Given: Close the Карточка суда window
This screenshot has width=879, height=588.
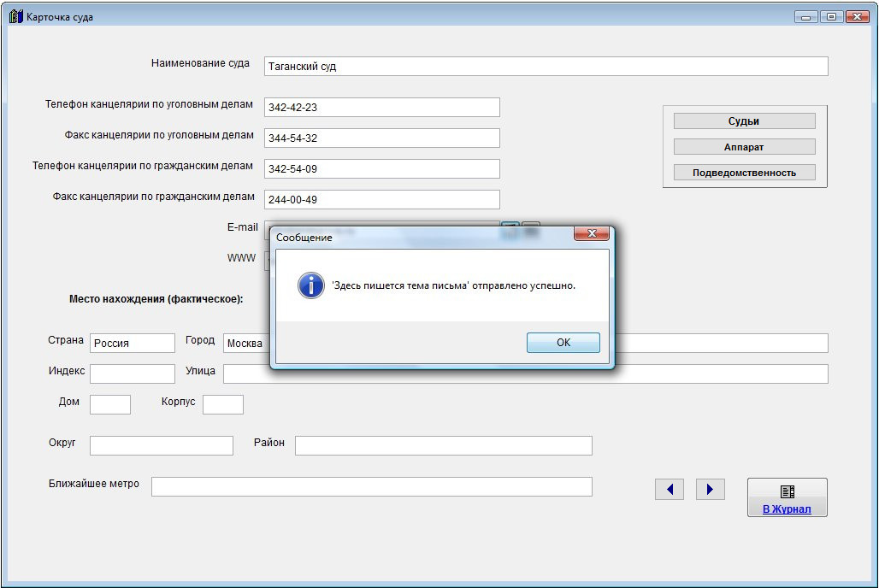Looking at the screenshot, I should pyautogui.click(x=857, y=17).
